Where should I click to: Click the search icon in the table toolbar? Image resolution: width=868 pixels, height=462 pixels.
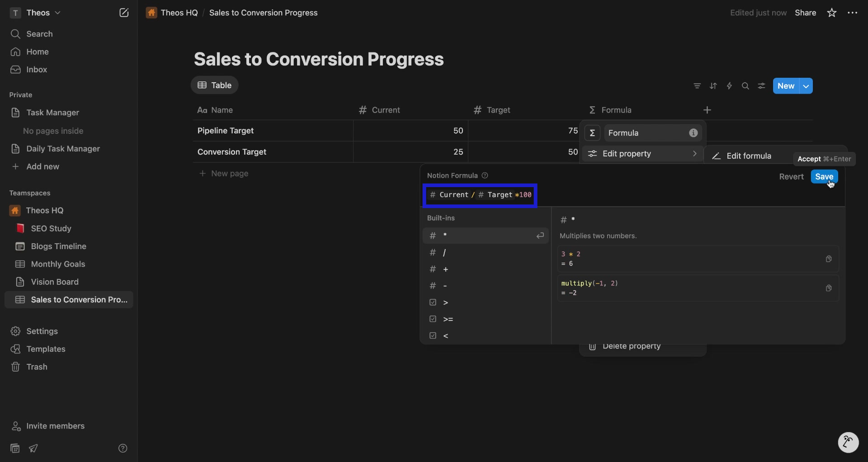tap(745, 86)
